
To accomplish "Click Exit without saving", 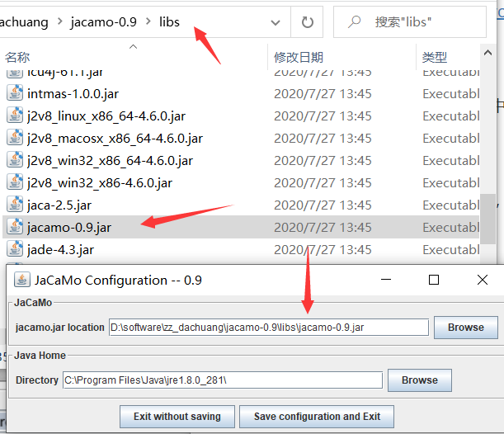I will (177, 417).
